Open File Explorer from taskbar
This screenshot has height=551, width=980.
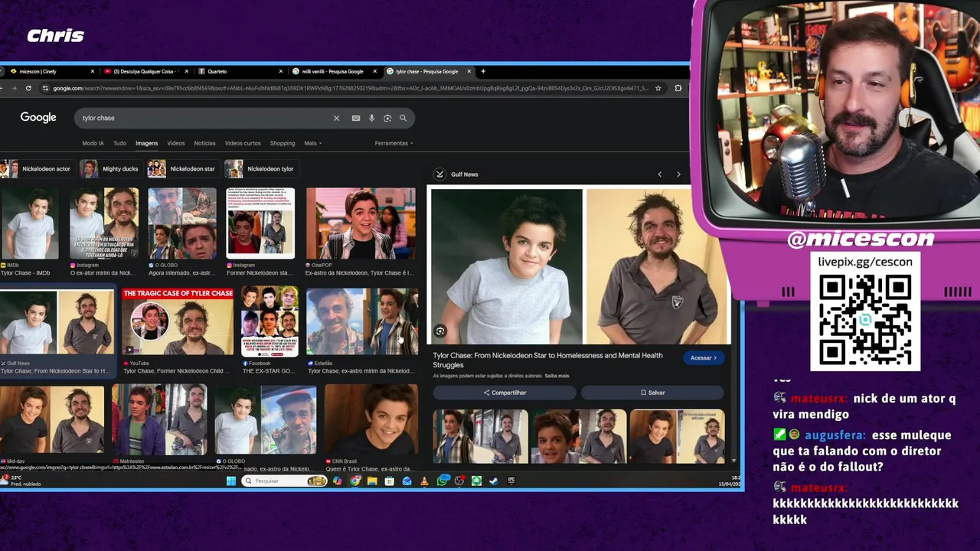click(x=372, y=481)
